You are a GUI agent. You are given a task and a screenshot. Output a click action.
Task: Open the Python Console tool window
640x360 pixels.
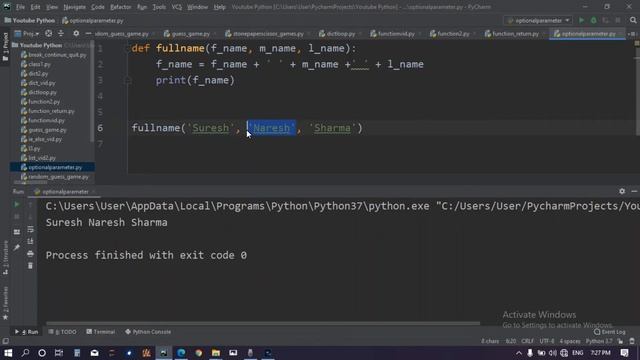tap(148, 332)
